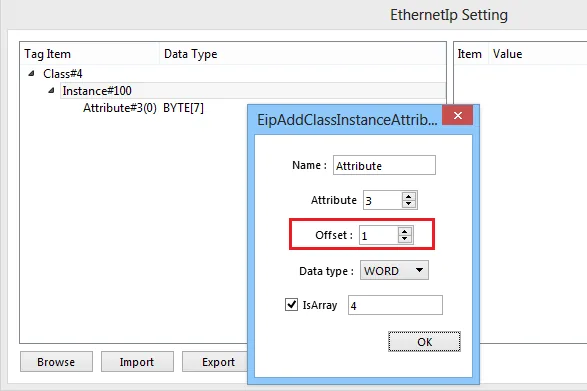This screenshot has width=587, height=391.
Task: Collapse the Instance#100 tree node
Action: pos(51,90)
